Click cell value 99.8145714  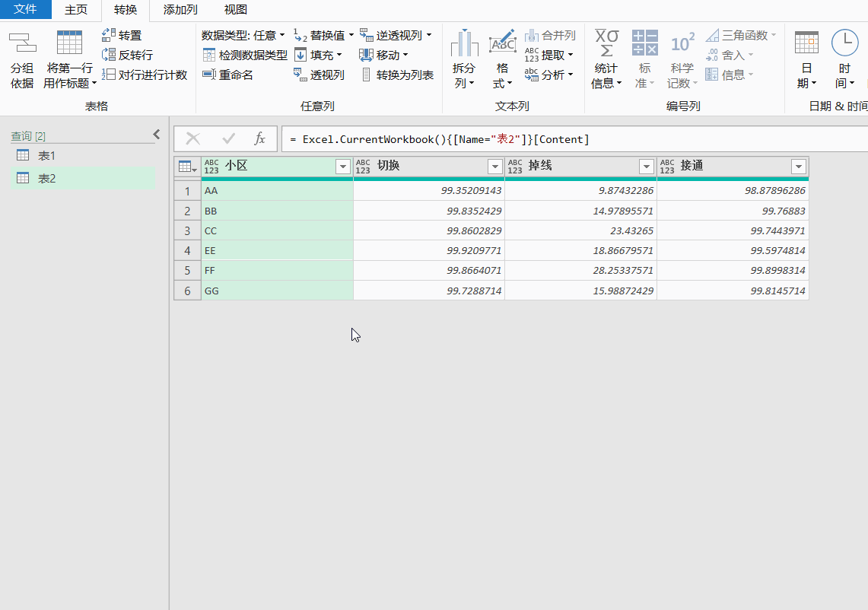coord(733,291)
